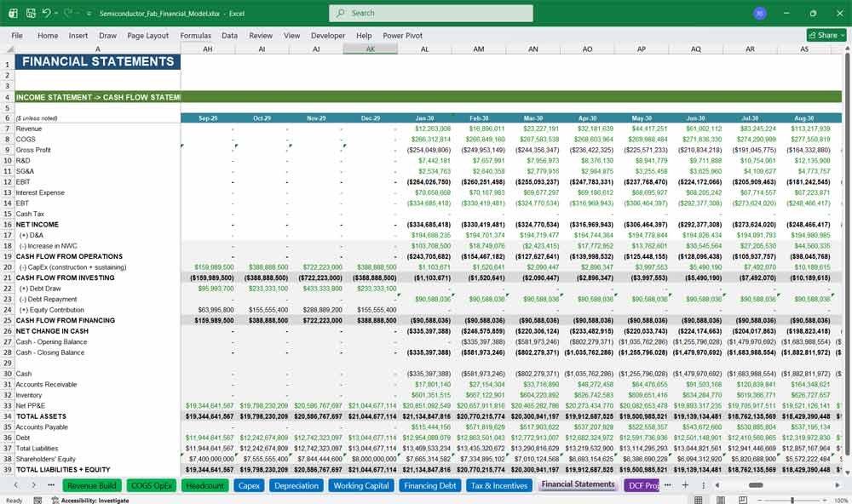This screenshot has width=852, height=504.
Task: Click Accessibility: Investigate in status bar
Action: click(90, 501)
